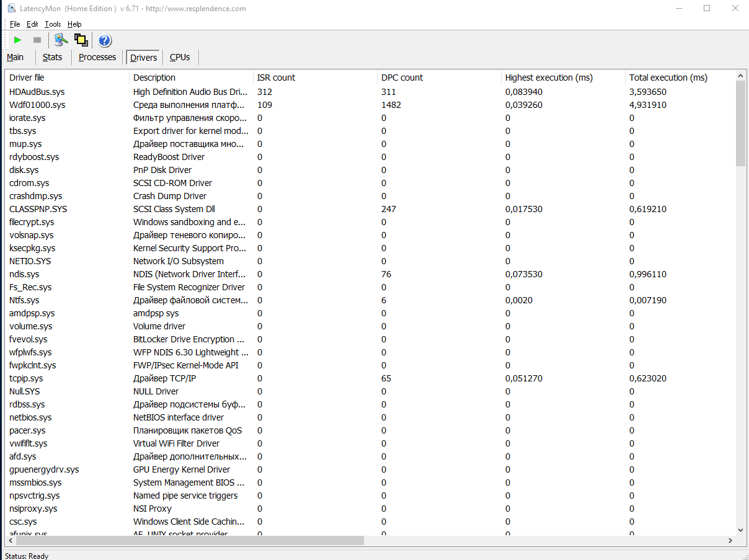
Task: Select the iorate.sys driver row
Action: pos(370,118)
